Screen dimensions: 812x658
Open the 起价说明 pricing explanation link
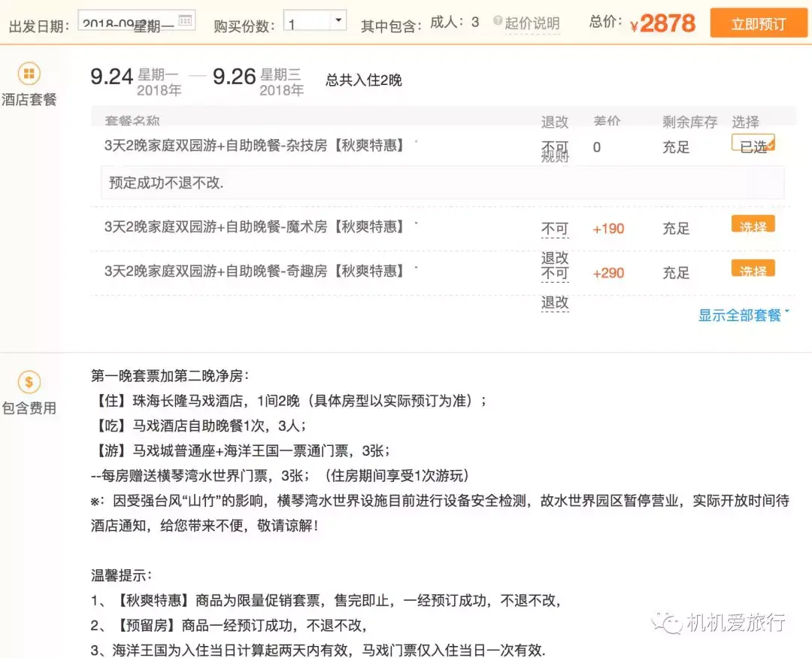pos(530,23)
